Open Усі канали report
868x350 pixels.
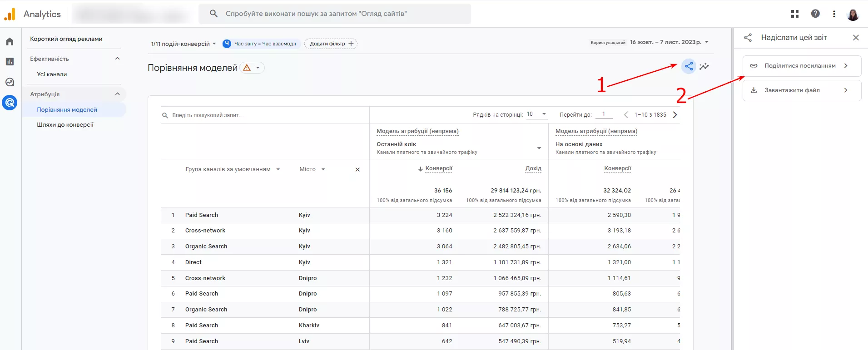(52, 74)
